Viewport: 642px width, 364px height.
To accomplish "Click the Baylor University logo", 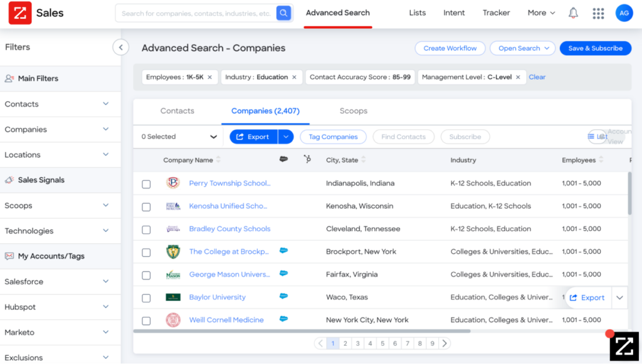I will pyautogui.click(x=173, y=298).
